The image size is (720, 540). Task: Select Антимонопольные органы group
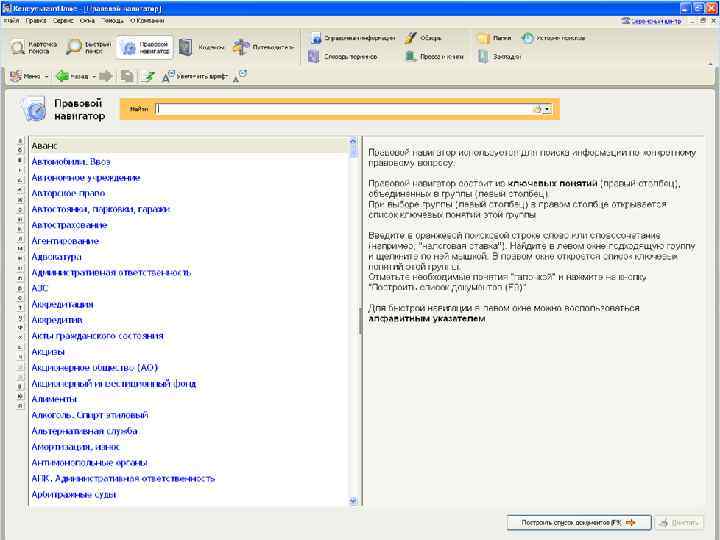click(89, 463)
